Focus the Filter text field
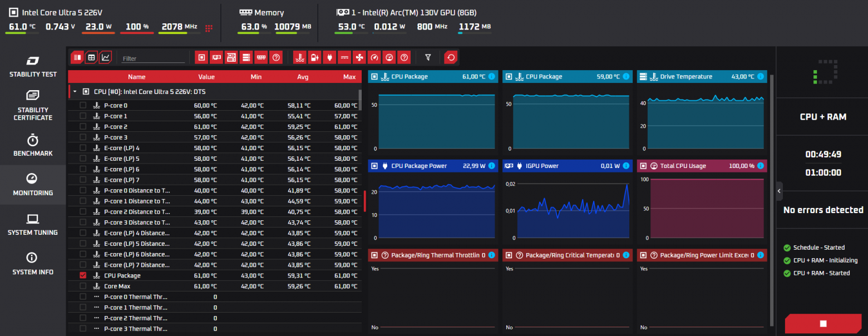Screen dimensions: 868x336 (x=153, y=58)
